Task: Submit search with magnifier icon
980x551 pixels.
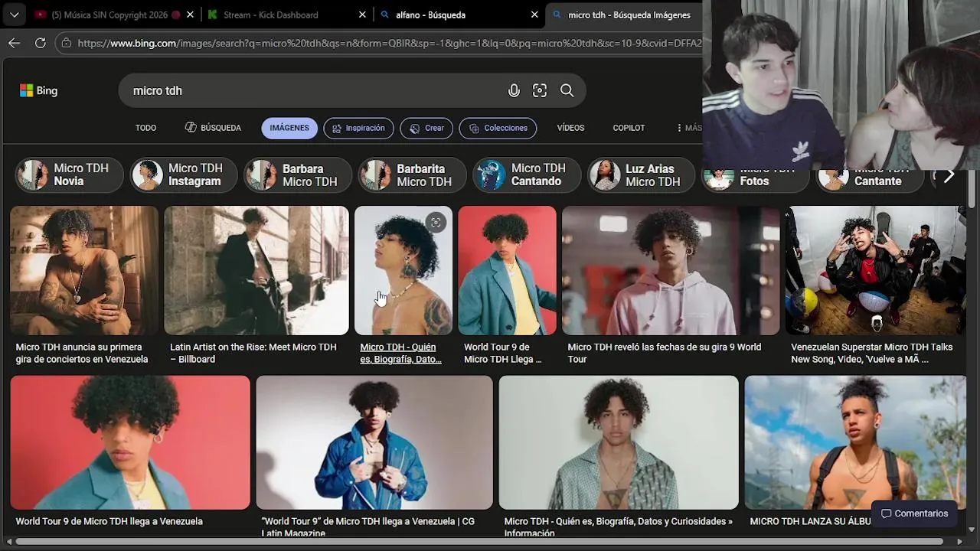Action: [x=567, y=90]
